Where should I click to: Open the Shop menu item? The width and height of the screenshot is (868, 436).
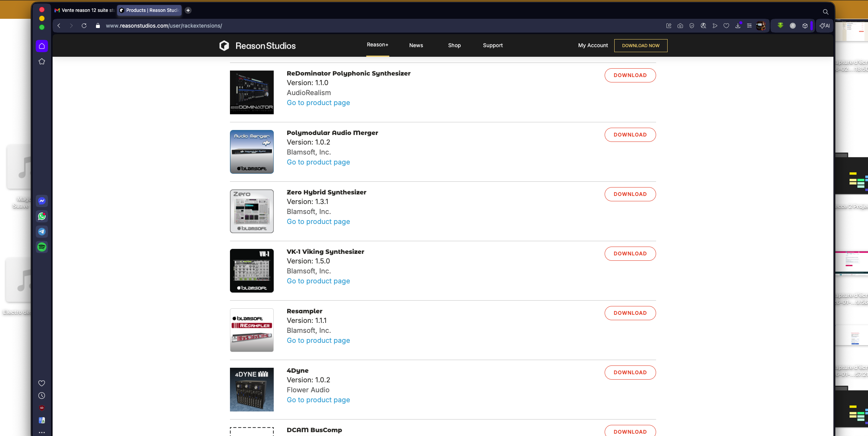pos(454,45)
